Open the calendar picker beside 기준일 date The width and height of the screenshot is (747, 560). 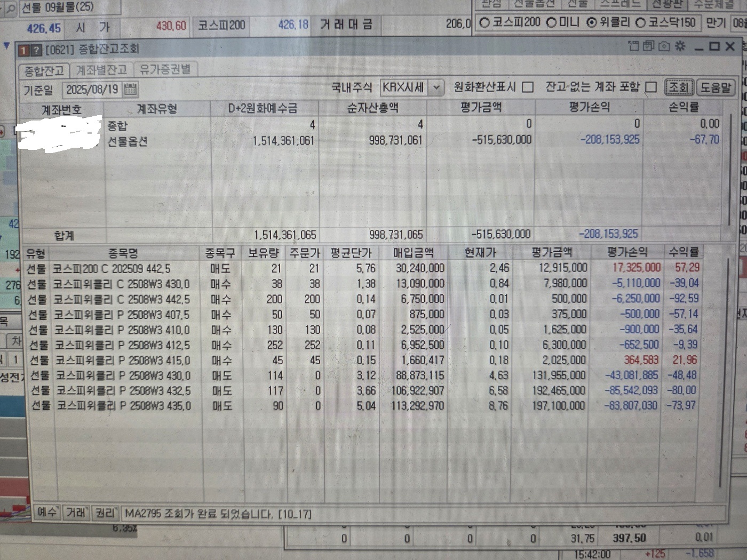(131, 89)
